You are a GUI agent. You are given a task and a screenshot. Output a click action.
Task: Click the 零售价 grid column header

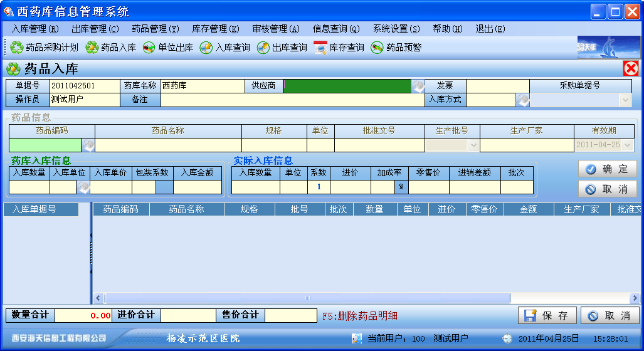pos(485,209)
